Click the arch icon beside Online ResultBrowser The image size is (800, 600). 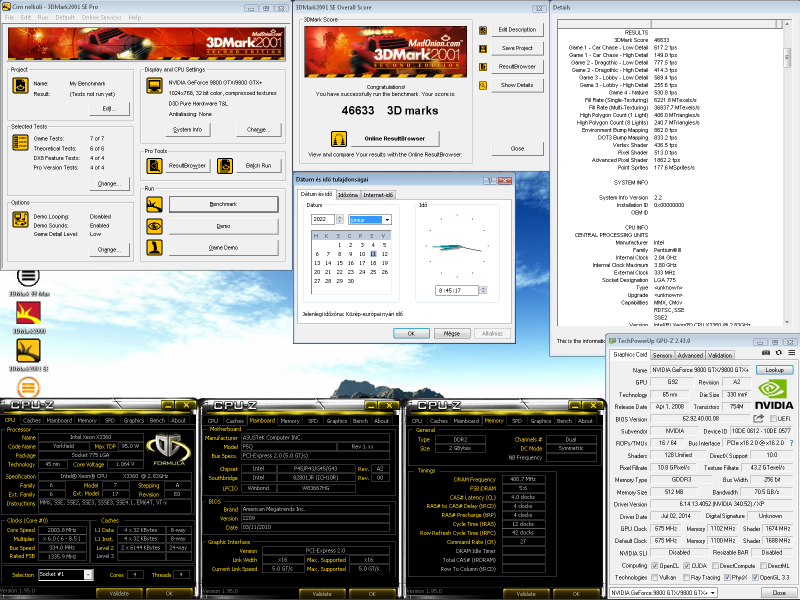tap(339, 138)
